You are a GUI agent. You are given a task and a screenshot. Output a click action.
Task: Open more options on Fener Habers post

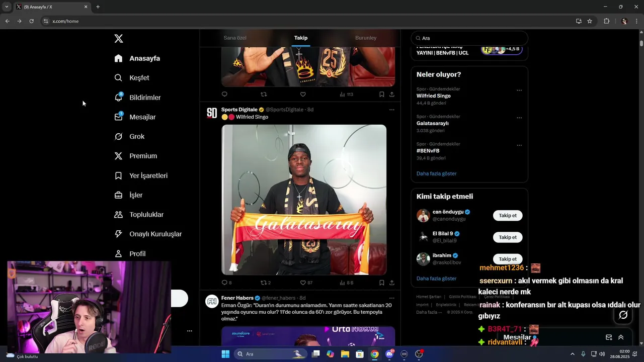[x=392, y=298]
